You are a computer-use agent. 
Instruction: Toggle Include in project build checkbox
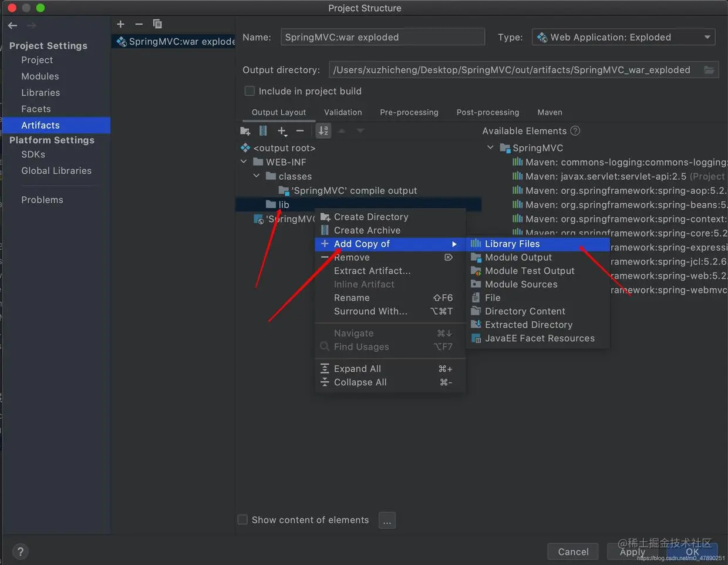click(x=250, y=91)
